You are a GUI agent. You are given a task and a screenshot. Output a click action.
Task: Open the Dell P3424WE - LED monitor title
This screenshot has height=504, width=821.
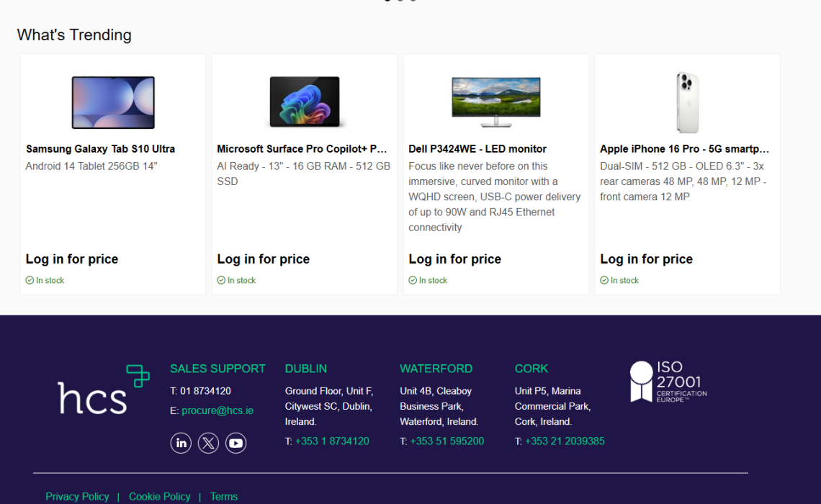click(477, 148)
